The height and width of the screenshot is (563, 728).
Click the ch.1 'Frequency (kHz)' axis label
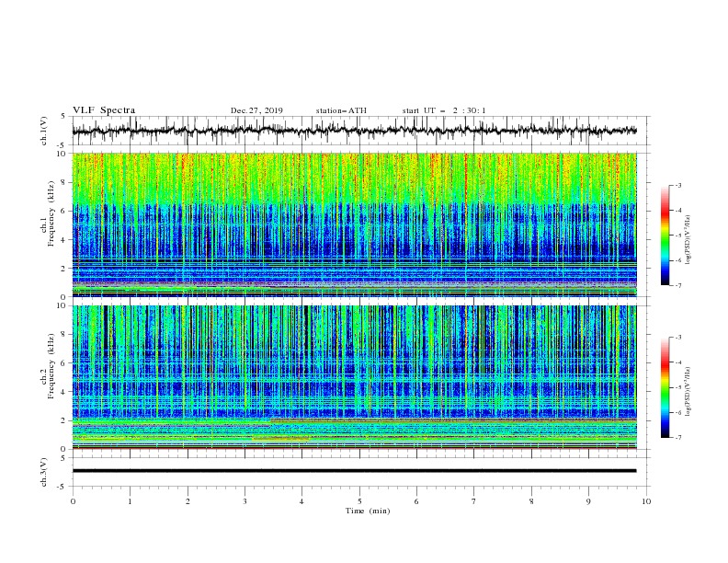coord(51,213)
